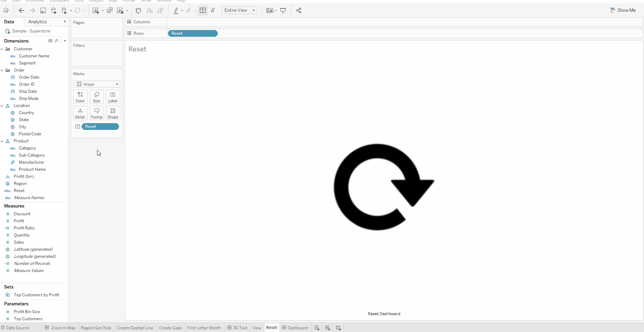The width and height of the screenshot is (644, 332).
Task: Click the Save toolbar icon
Action: click(x=43, y=10)
